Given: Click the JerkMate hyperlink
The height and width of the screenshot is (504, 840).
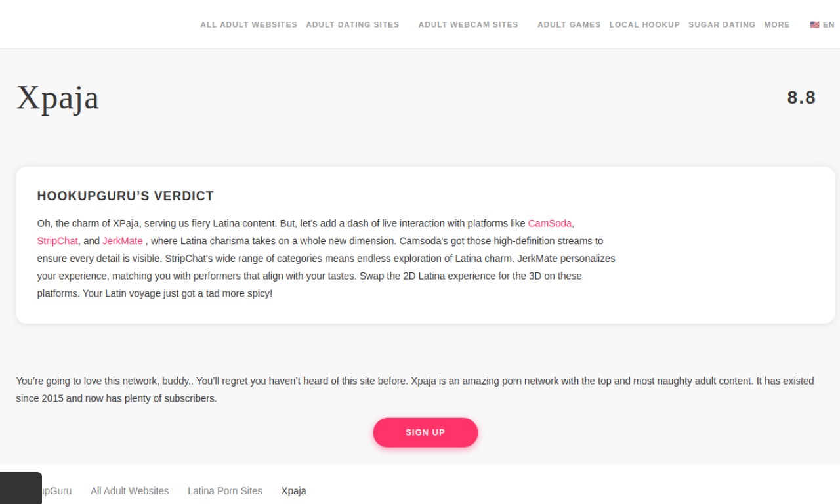Looking at the screenshot, I should coord(123,241).
